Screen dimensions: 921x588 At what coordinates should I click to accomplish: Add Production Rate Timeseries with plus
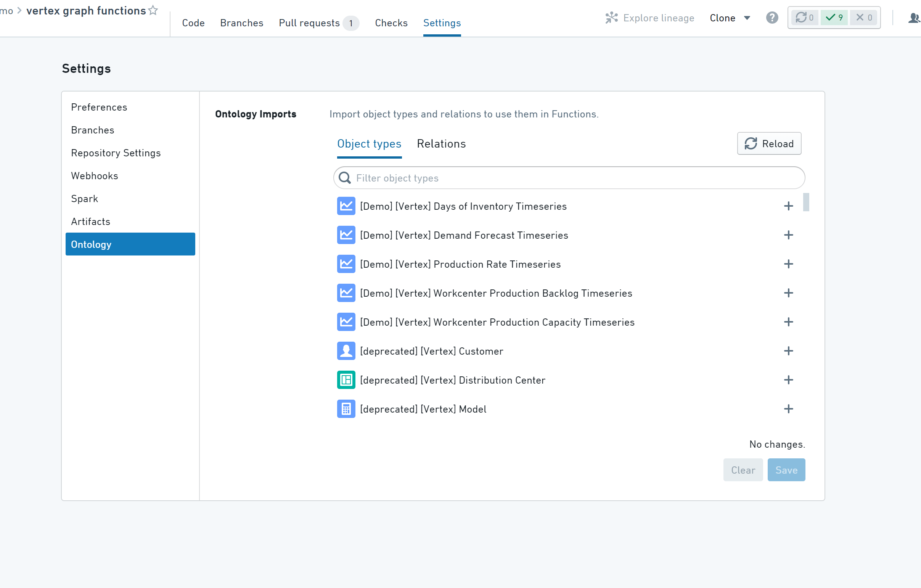coord(788,264)
